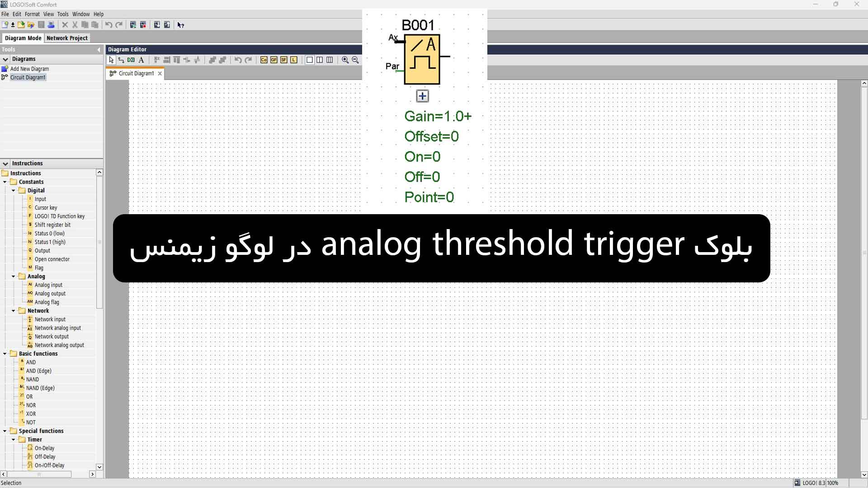Image resolution: width=868 pixels, height=488 pixels.
Task: Expand the Timer special functions
Action: pyautogui.click(x=13, y=439)
